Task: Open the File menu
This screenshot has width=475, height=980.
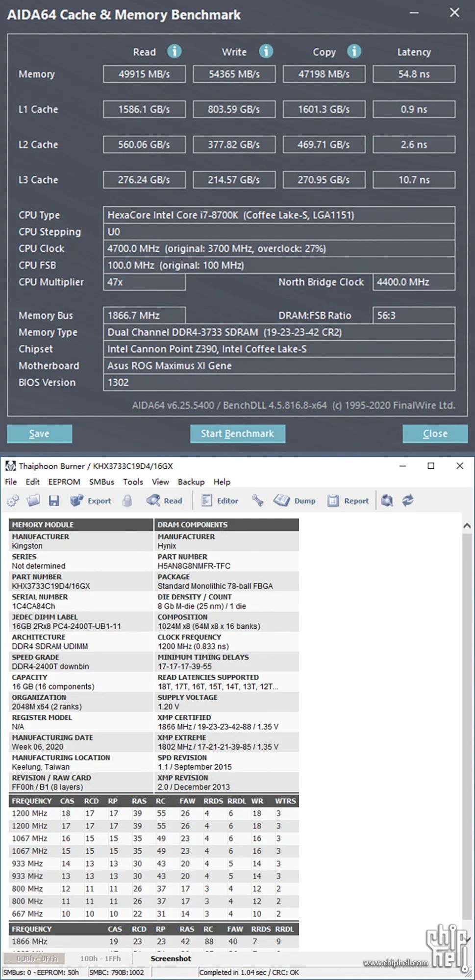Action: (x=11, y=482)
